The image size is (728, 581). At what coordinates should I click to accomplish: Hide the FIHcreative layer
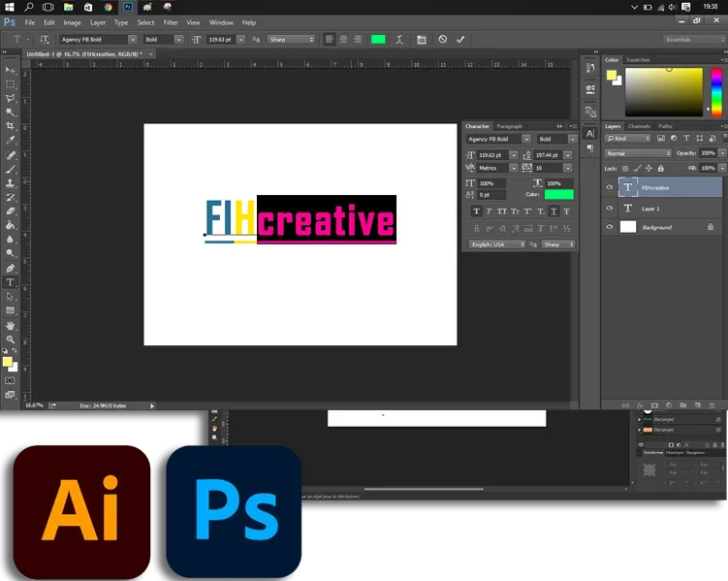click(x=610, y=187)
